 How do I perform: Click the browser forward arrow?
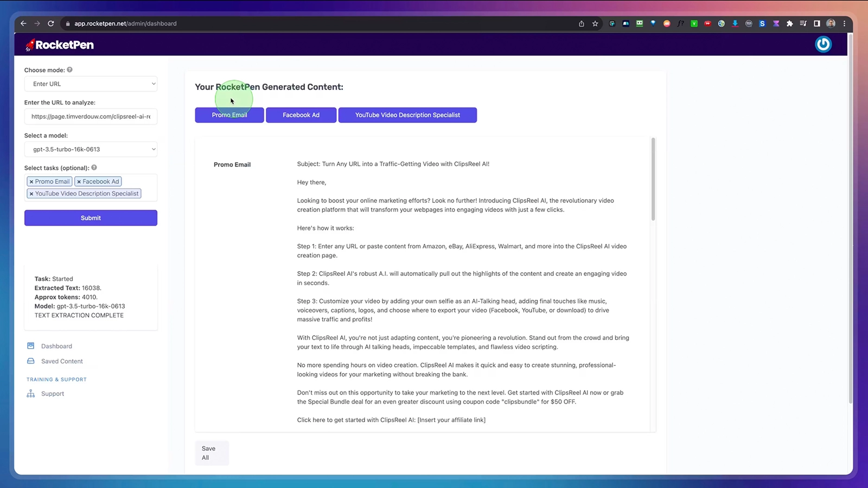point(37,23)
